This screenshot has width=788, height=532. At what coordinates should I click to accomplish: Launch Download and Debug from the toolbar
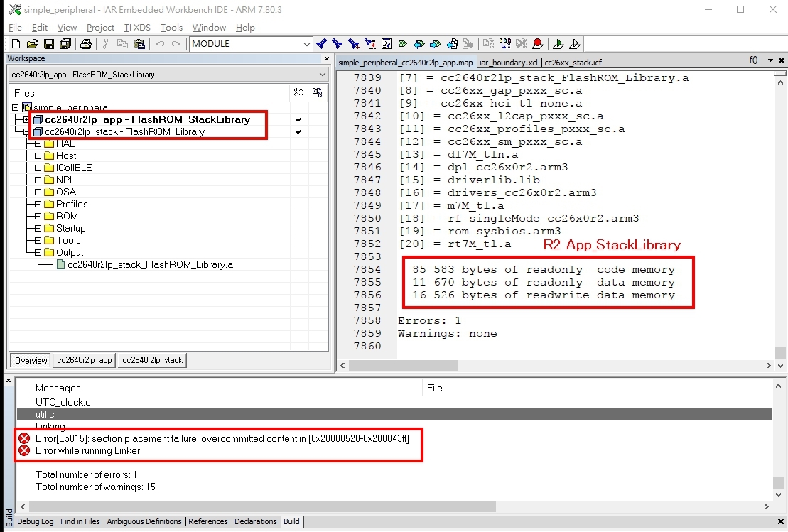pos(558,43)
